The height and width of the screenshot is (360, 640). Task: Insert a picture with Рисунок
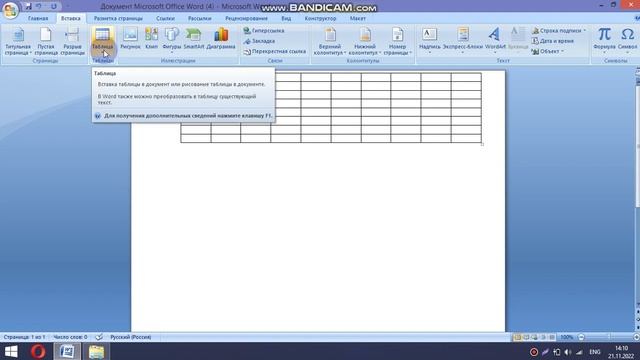130,39
